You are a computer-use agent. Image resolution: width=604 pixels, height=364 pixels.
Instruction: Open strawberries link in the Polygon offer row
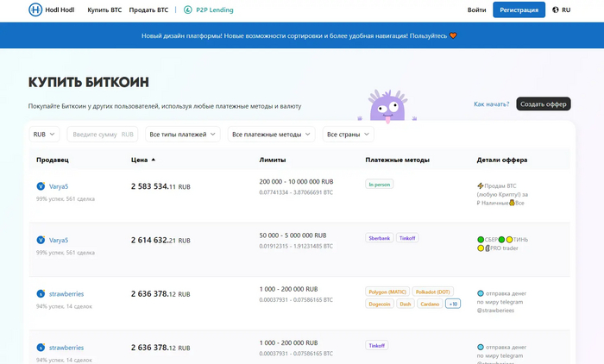point(66,294)
